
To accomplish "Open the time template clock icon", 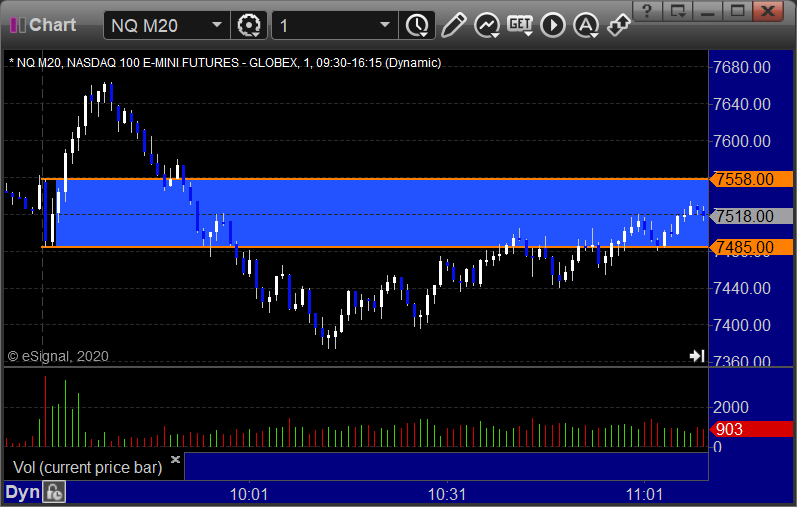I will [417, 25].
